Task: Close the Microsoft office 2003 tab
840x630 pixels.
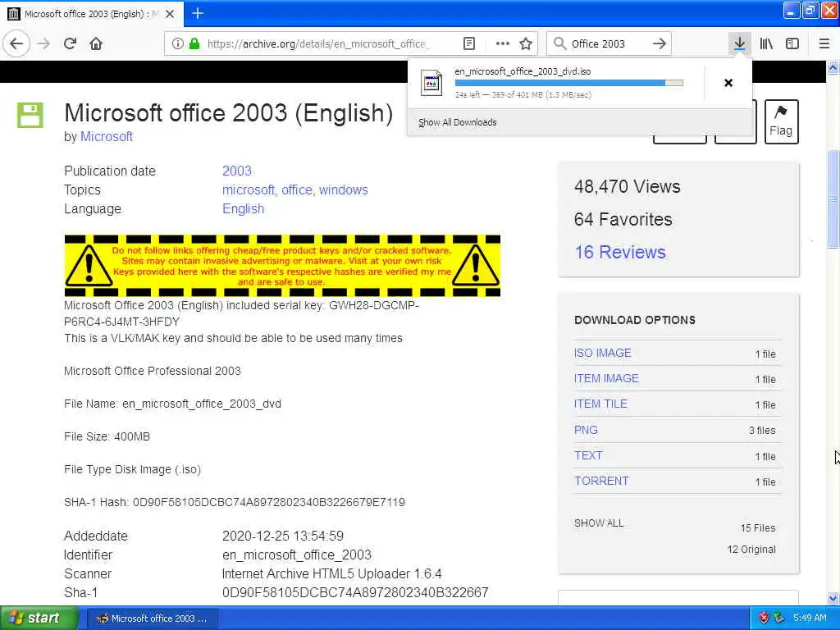Action: pyautogui.click(x=170, y=14)
